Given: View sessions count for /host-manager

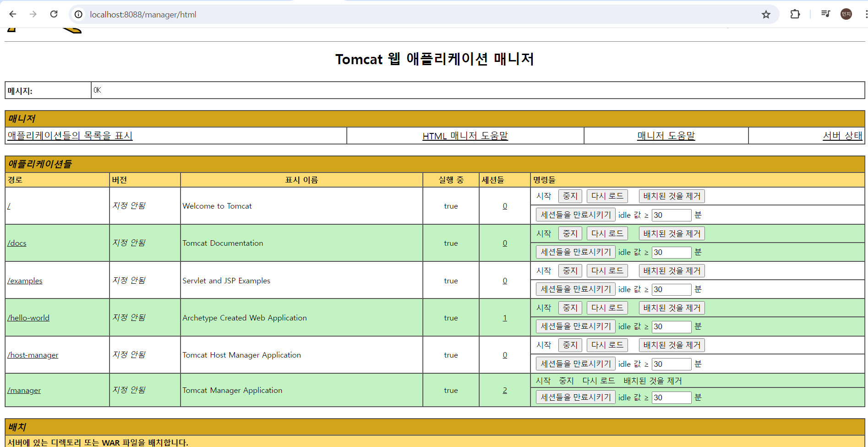Looking at the screenshot, I should point(505,355).
